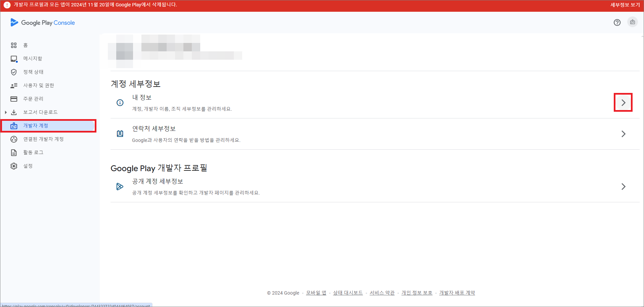This screenshot has width=644, height=307.
Task: Click the document icon beside 활동 로그
Action: (x=14, y=153)
